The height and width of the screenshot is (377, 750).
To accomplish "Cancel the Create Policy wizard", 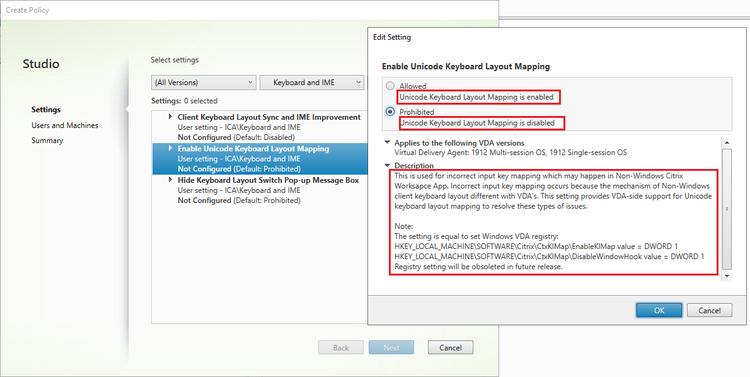I will (451, 348).
